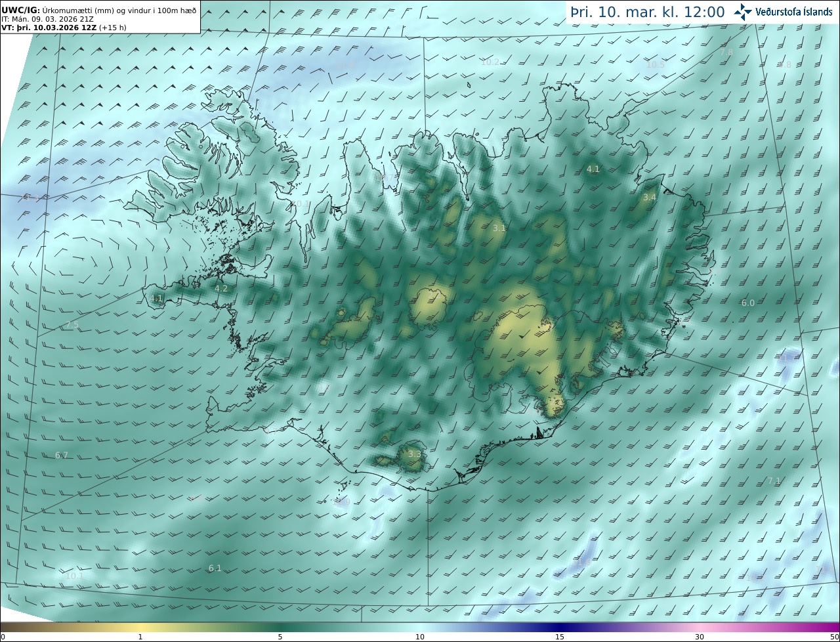840x642 pixels.
Task: Click the 6.1 value in the southern sea
Action: pos(215,568)
